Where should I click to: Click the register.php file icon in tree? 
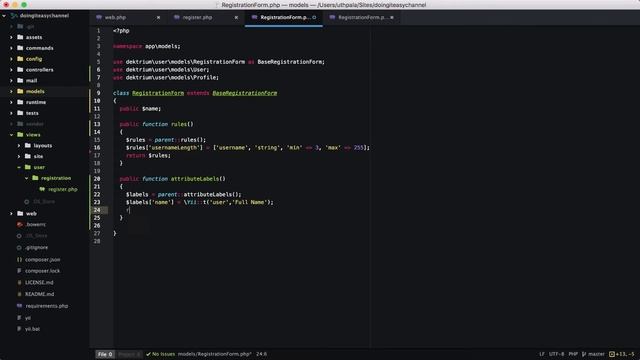click(x=42, y=189)
